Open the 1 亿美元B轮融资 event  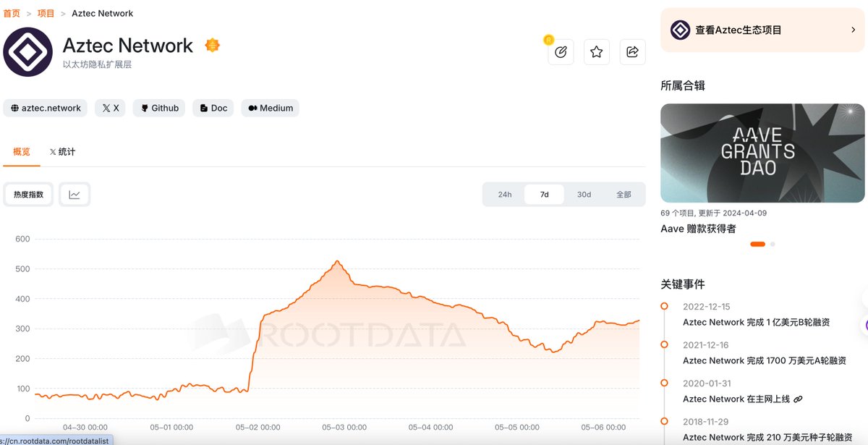(x=756, y=322)
